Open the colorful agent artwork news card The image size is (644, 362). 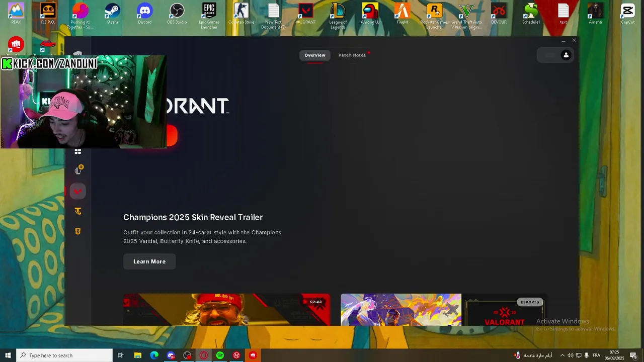[x=401, y=310]
